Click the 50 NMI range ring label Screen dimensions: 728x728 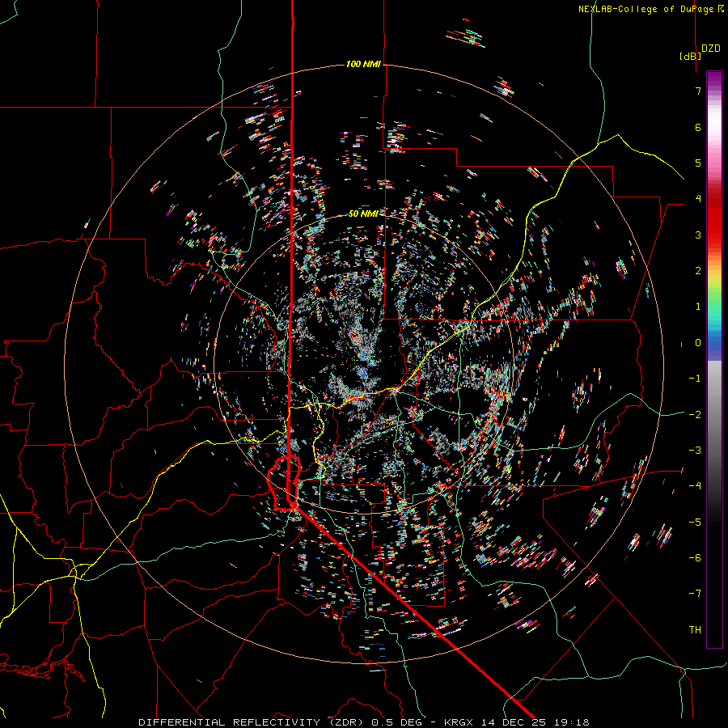click(x=363, y=214)
